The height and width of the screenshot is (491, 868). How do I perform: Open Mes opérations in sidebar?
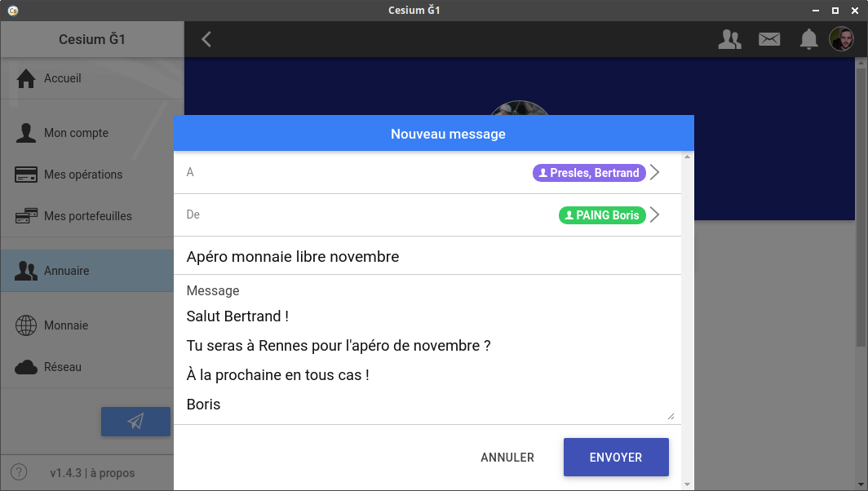[x=92, y=175]
